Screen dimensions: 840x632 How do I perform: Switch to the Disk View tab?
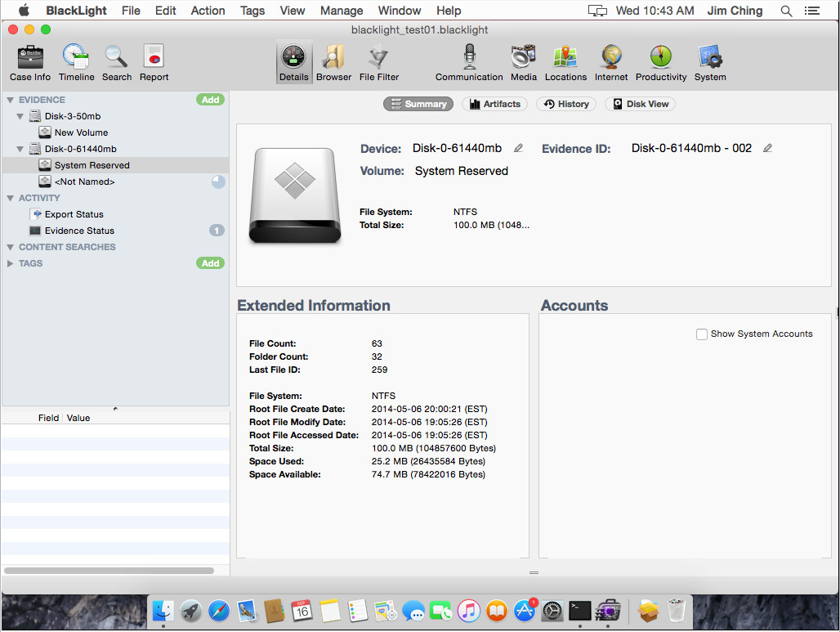(x=640, y=104)
